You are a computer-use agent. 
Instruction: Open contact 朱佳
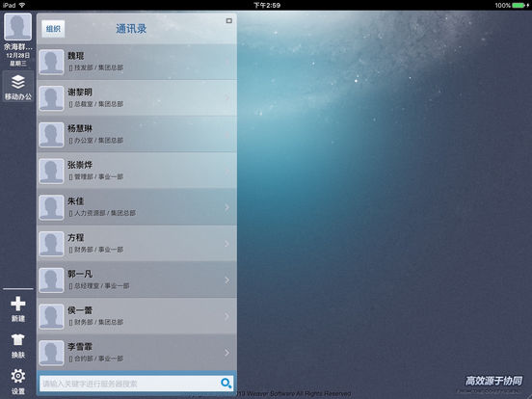pyautogui.click(x=137, y=207)
